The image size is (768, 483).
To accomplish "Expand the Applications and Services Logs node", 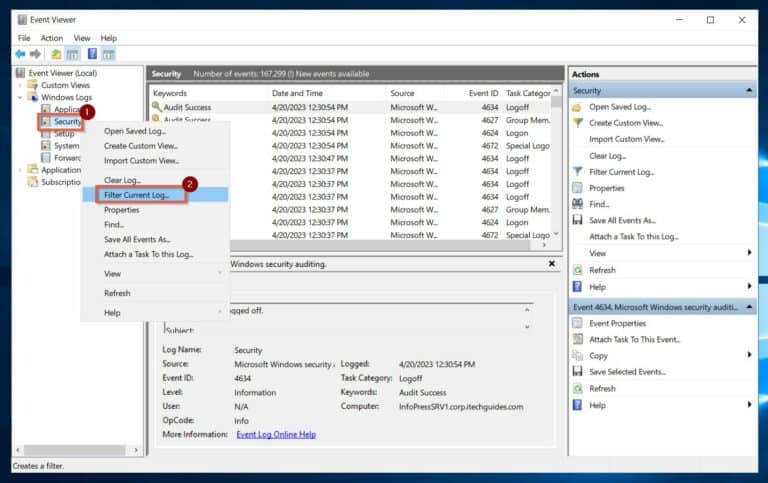I will (20, 170).
